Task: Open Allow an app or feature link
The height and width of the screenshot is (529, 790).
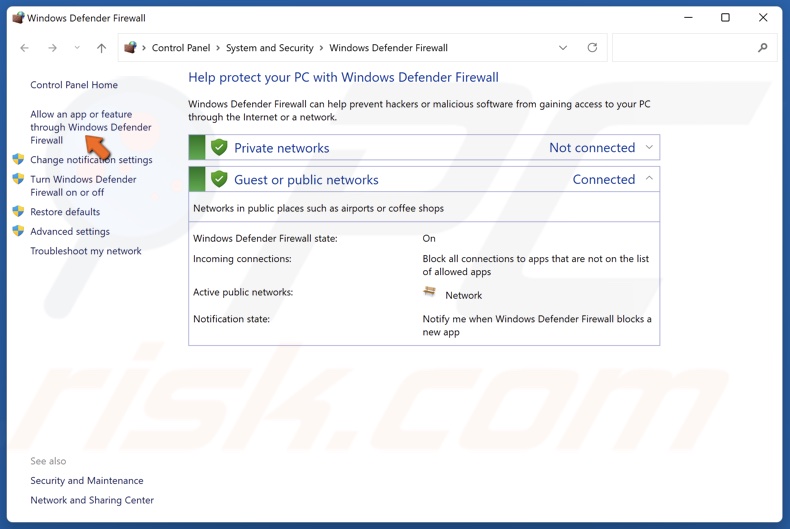Action: [91, 127]
